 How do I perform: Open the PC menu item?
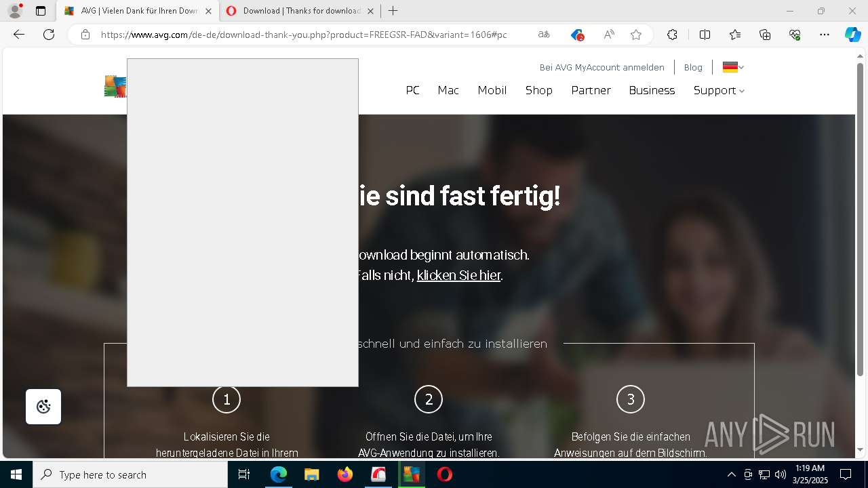click(x=413, y=90)
